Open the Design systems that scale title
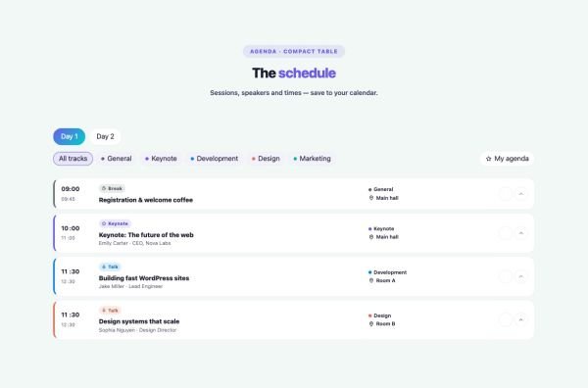This screenshot has height=388, width=588. click(x=139, y=321)
